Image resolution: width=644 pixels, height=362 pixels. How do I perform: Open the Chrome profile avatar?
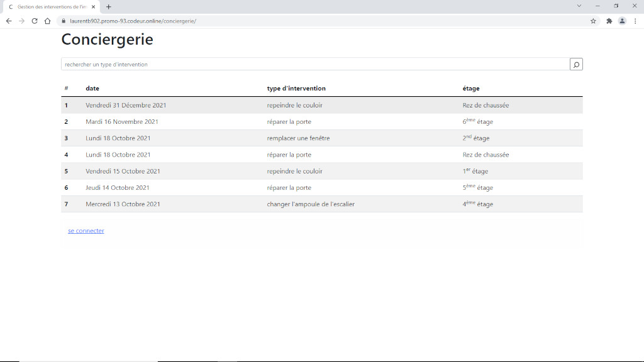point(622,21)
